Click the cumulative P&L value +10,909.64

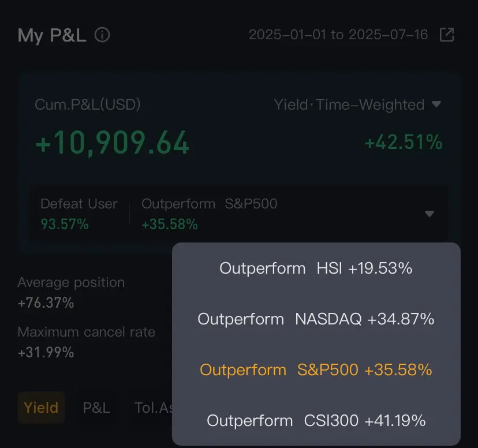[113, 143]
